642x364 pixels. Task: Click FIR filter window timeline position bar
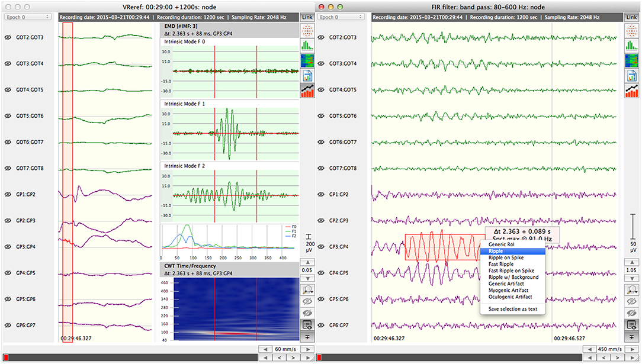pos(449,358)
